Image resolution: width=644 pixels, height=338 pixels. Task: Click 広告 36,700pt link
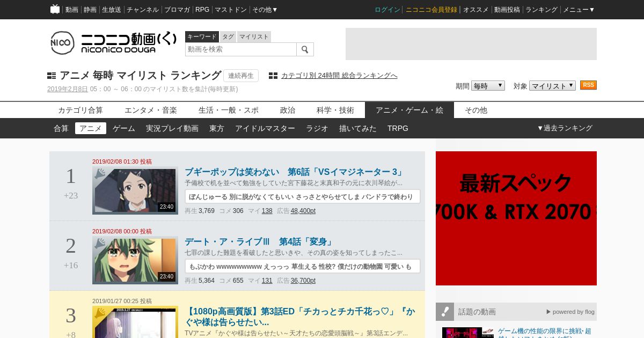click(303, 281)
